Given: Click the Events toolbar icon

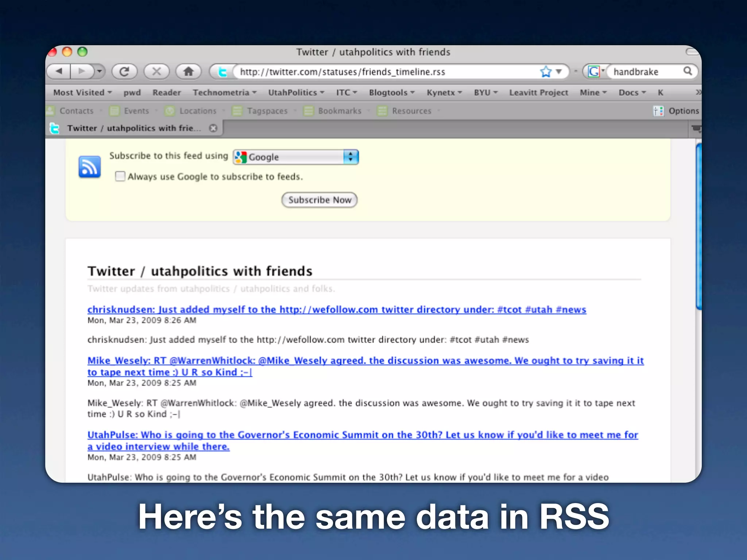Looking at the screenshot, I should tap(115, 110).
